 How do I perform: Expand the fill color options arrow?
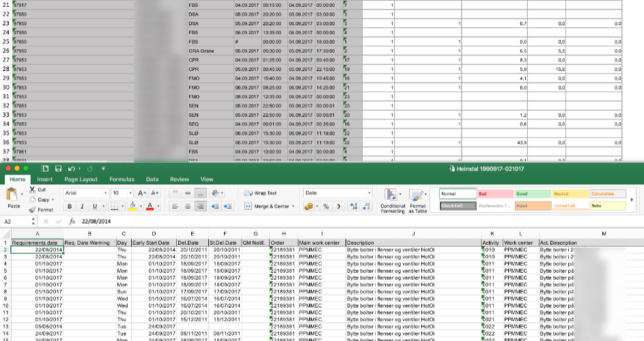click(x=141, y=206)
